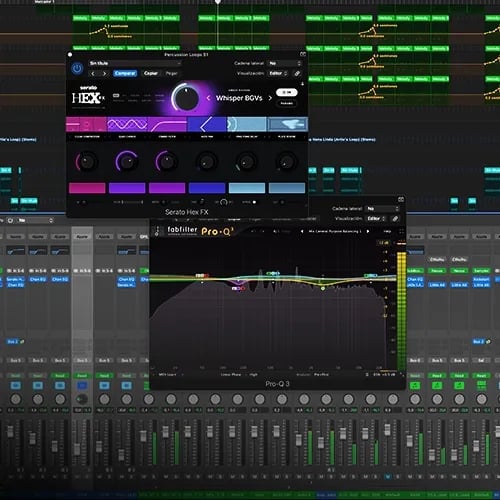
Task: Open Visualización Editor dropdown in Hex FX window
Action: [x=278, y=73]
